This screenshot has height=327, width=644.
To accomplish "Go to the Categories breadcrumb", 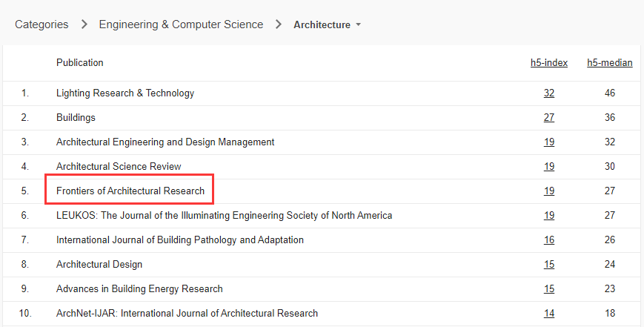I will click(x=42, y=24).
